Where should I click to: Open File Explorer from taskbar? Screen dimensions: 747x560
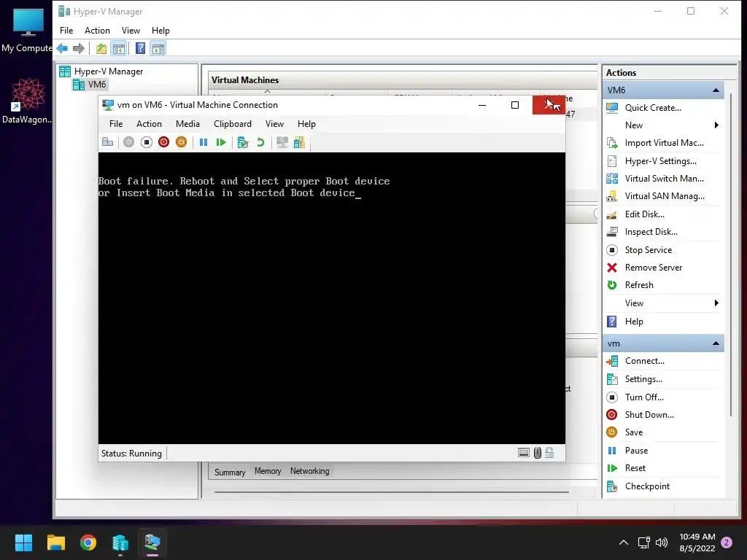click(x=55, y=542)
